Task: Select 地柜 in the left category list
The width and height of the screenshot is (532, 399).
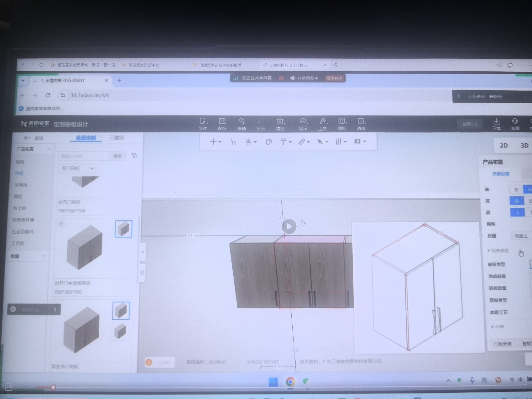Action: click(x=20, y=162)
